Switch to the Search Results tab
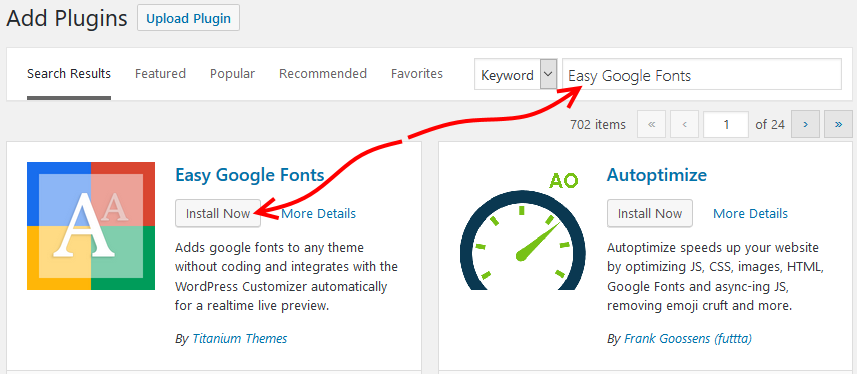Viewport: 857px width, 374px height. point(69,74)
